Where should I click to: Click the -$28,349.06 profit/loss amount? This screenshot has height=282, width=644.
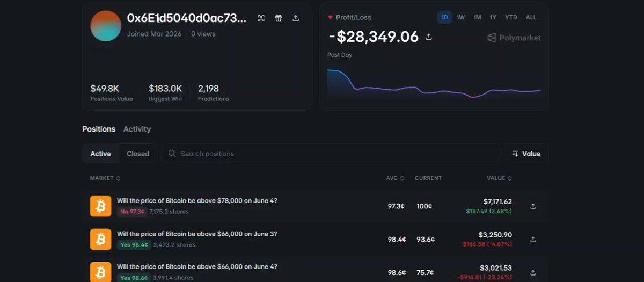click(x=374, y=37)
